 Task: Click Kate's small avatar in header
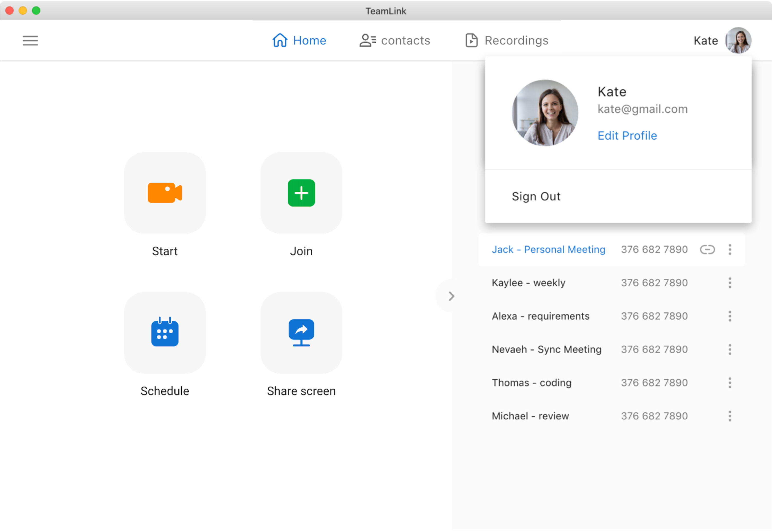pyautogui.click(x=738, y=40)
